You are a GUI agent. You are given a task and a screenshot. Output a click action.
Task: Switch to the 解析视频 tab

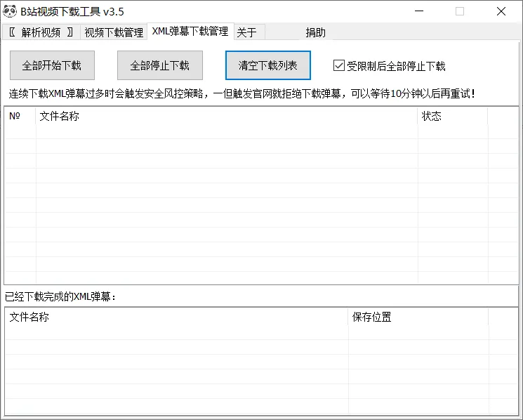coord(41,32)
